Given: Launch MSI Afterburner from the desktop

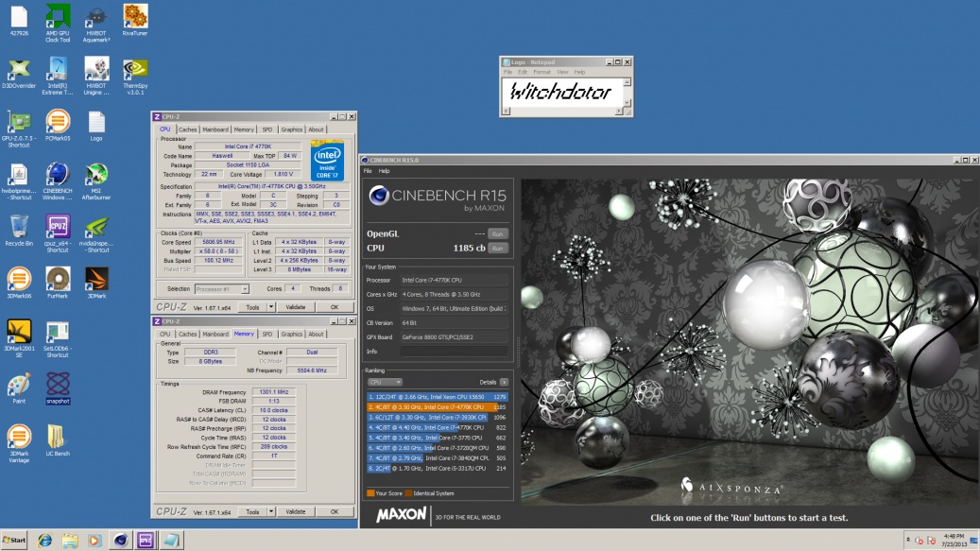Looking at the screenshot, I should pyautogui.click(x=96, y=174).
